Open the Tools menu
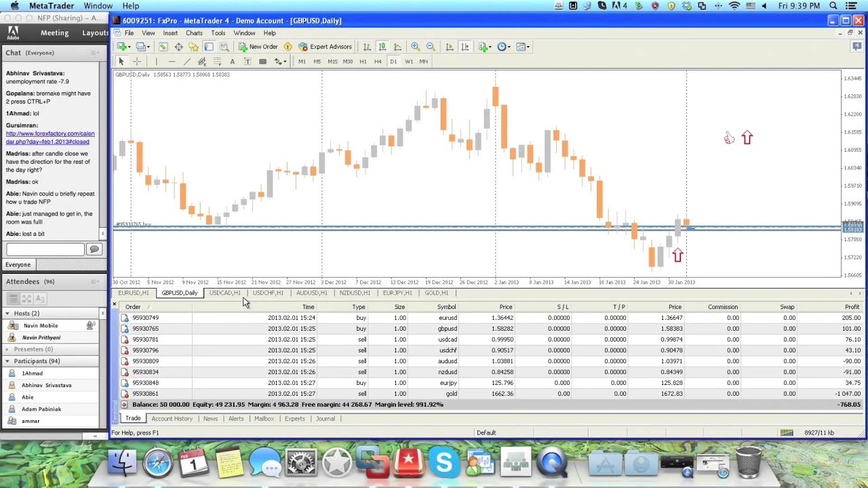 click(x=218, y=33)
